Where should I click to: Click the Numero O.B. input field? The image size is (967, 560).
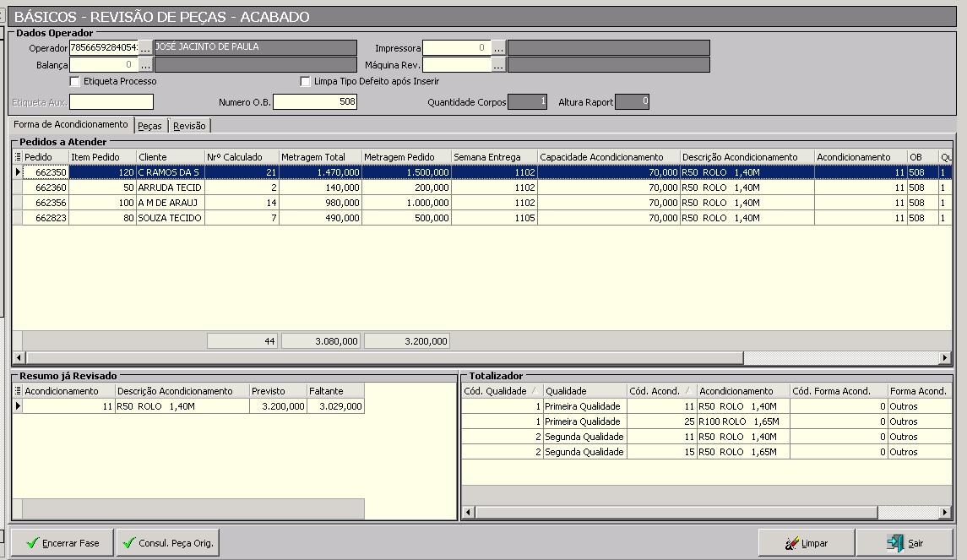coord(314,102)
